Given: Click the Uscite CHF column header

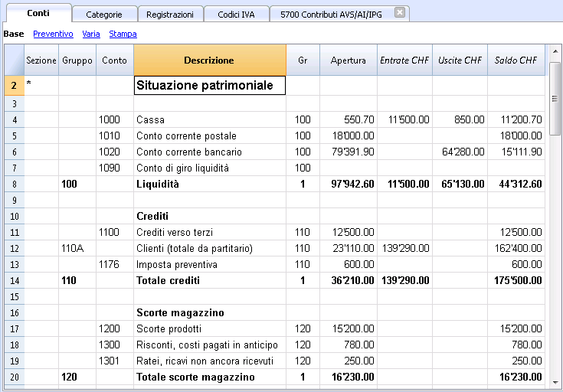Looking at the screenshot, I should 460,60.
